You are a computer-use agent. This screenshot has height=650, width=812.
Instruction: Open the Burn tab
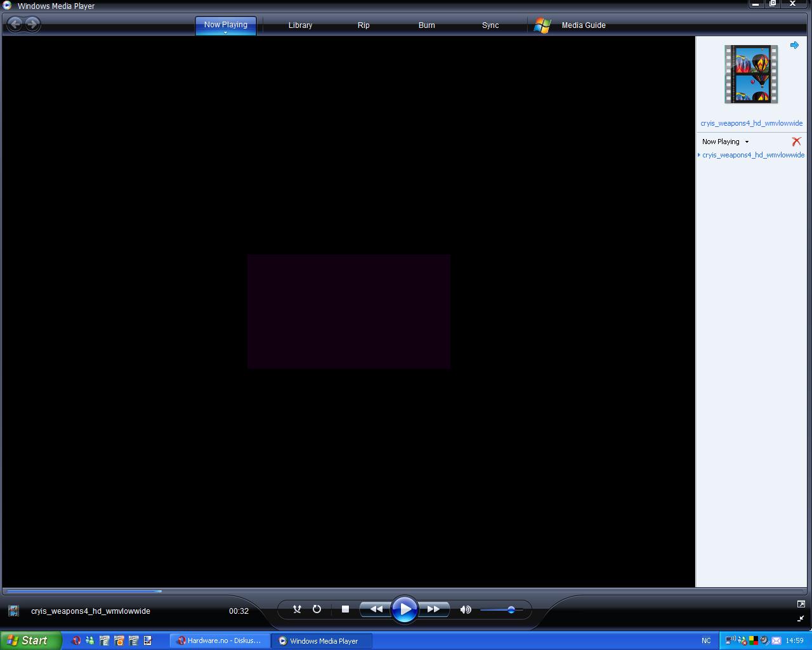427,25
